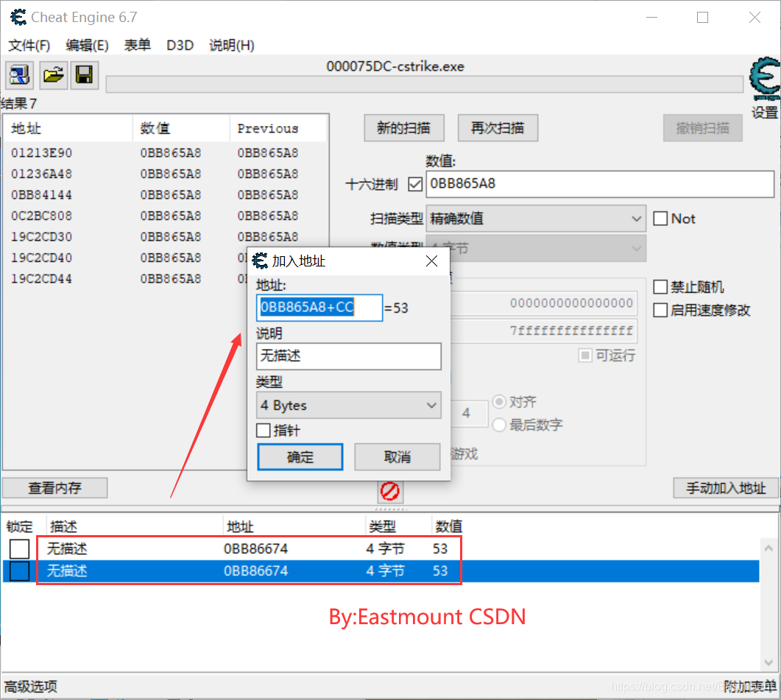Select result row 0C2BC808
781x700 pixels.
click(165, 216)
